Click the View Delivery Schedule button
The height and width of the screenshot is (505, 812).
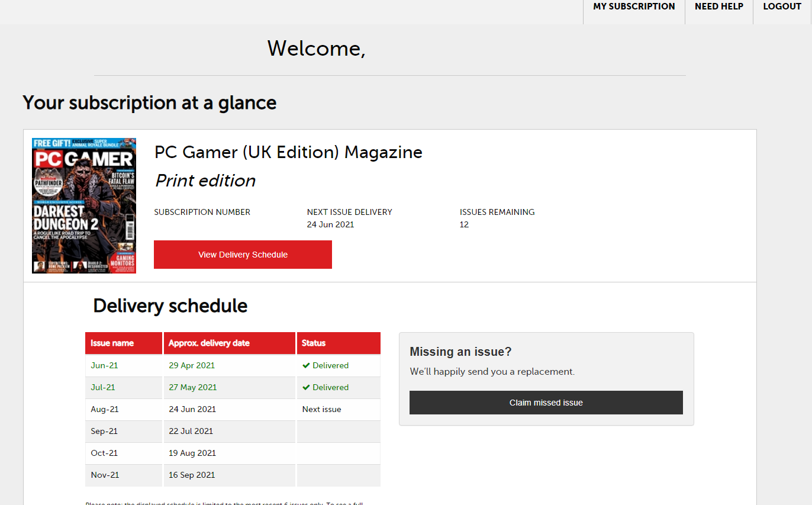(243, 255)
